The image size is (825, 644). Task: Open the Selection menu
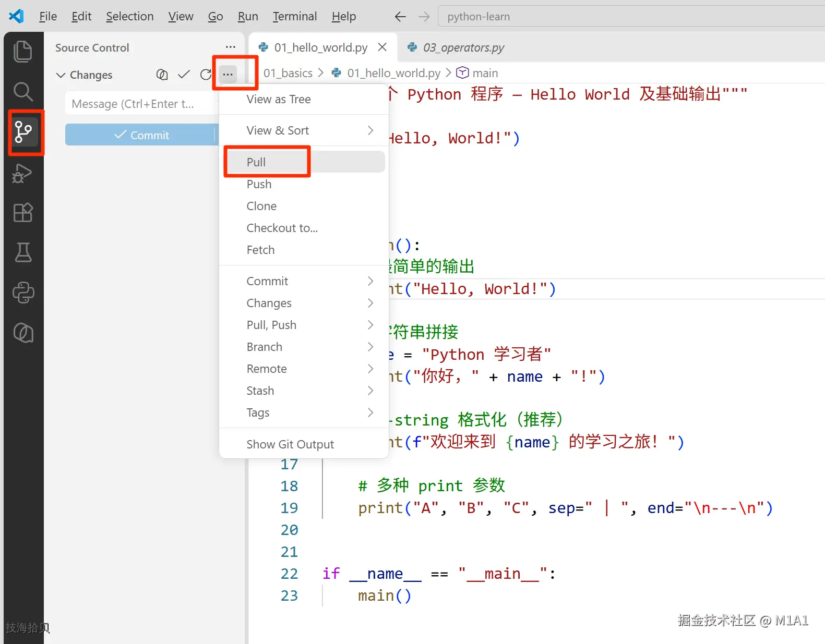click(x=129, y=17)
